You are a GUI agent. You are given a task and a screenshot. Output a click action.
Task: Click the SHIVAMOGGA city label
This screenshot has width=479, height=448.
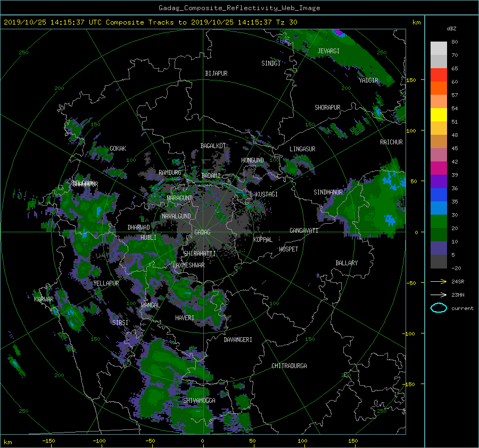[x=199, y=401]
